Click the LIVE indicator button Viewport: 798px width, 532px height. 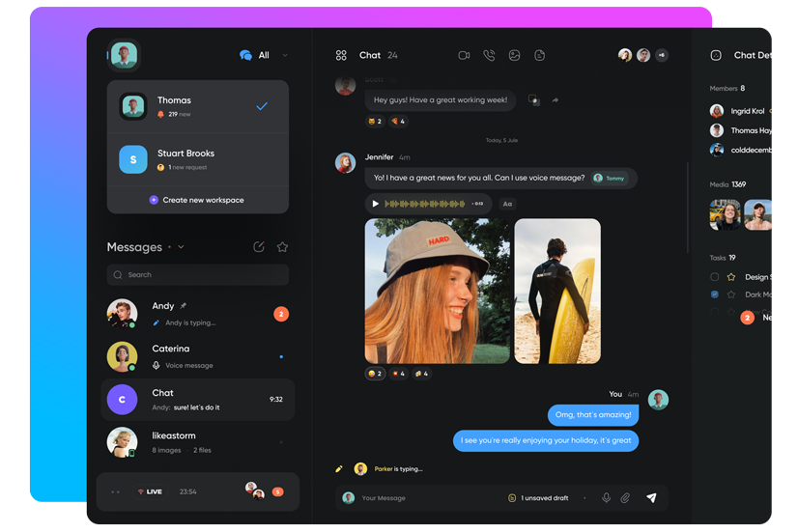150,491
